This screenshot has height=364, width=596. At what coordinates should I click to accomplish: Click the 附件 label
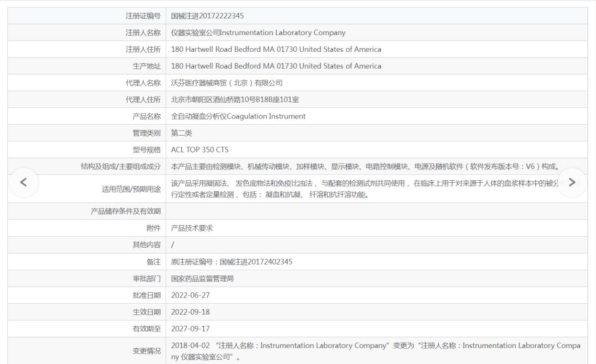[153, 228]
